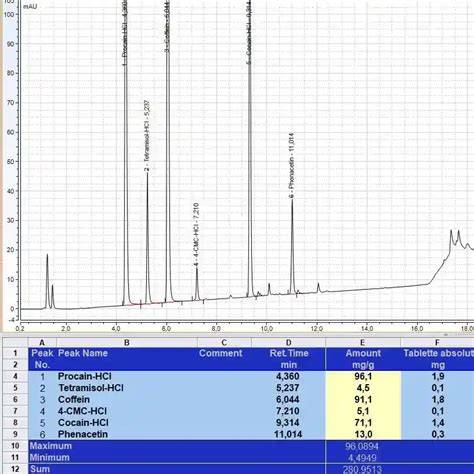This screenshot has width=474, height=474.
Task: Select column header C
Action: coord(224,342)
